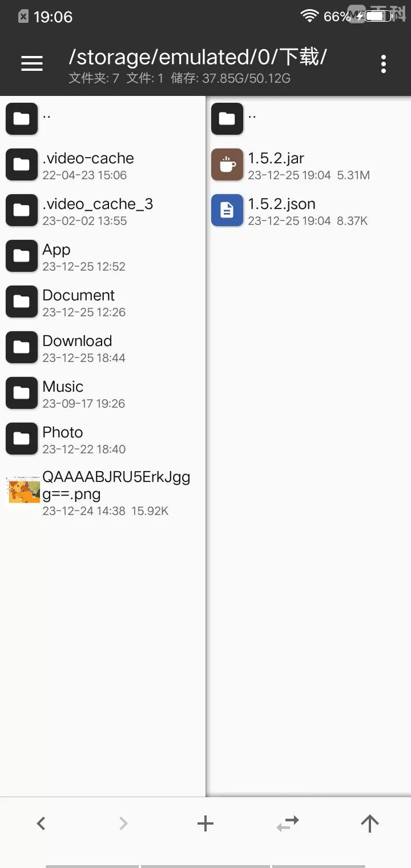Open the 1.5.2.json document file
This screenshot has height=868, width=411.
[x=308, y=210]
